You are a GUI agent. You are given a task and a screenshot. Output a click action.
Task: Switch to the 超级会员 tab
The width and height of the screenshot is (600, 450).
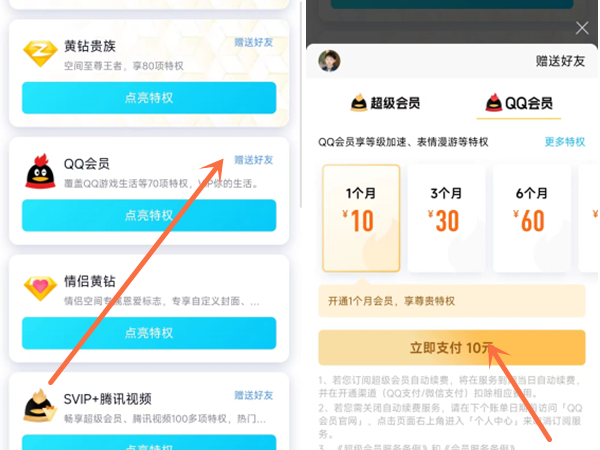(385, 103)
